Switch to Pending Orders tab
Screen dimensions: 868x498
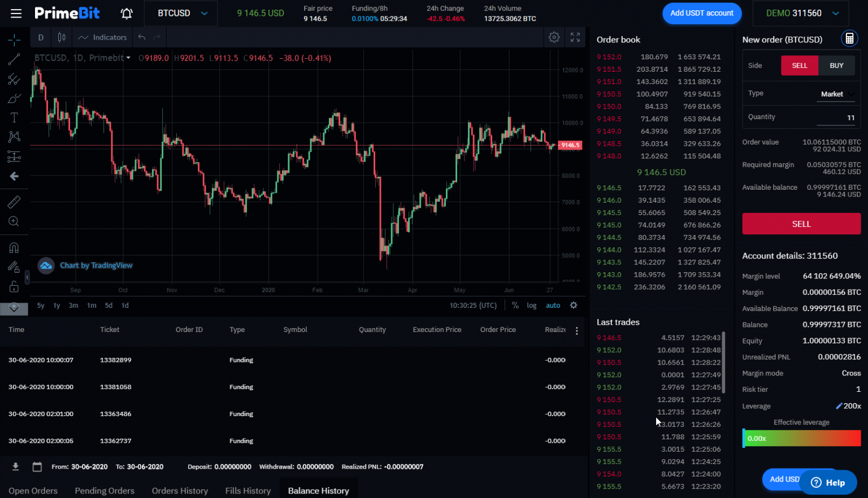pos(105,491)
